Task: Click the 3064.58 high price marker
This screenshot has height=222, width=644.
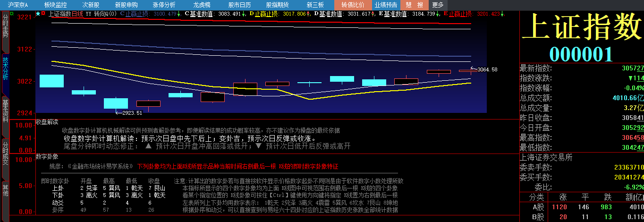Action: click(487, 69)
